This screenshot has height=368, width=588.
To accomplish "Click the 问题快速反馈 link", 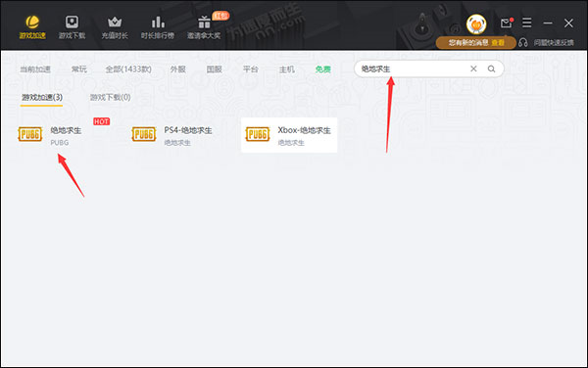I will click(554, 43).
